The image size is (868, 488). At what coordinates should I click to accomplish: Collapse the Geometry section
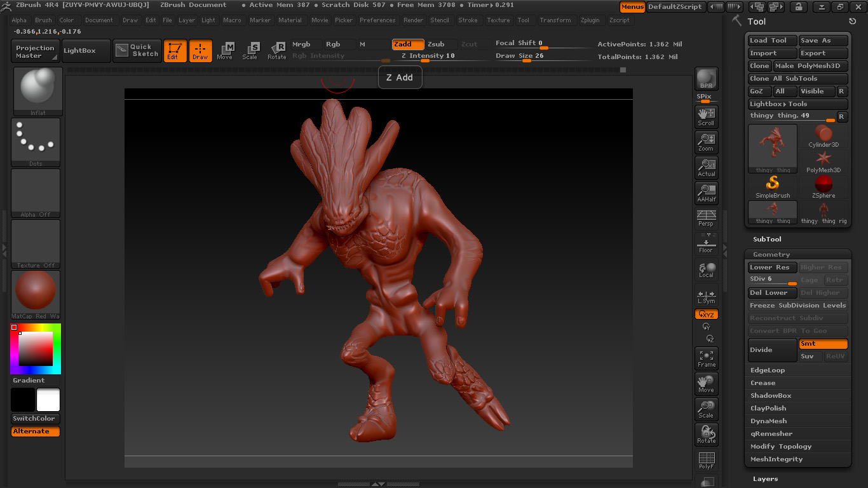pyautogui.click(x=771, y=255)
